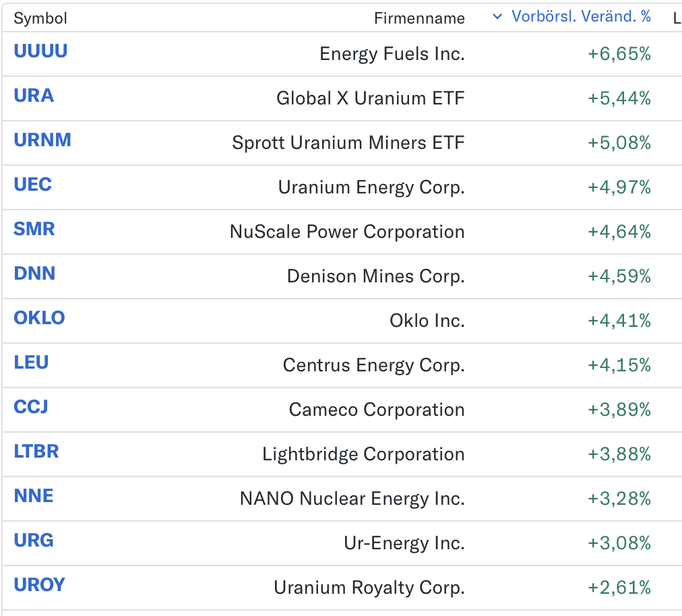
Task: Click the sort arrow beside Vorbörsl. Veränd. %
Action: click(x=497, y=17)
